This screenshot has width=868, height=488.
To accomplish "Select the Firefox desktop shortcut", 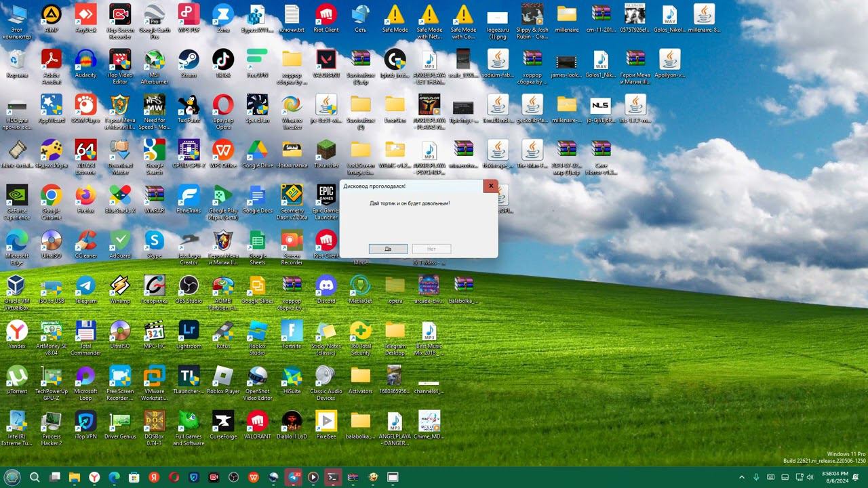I will (x=85, y=199).
